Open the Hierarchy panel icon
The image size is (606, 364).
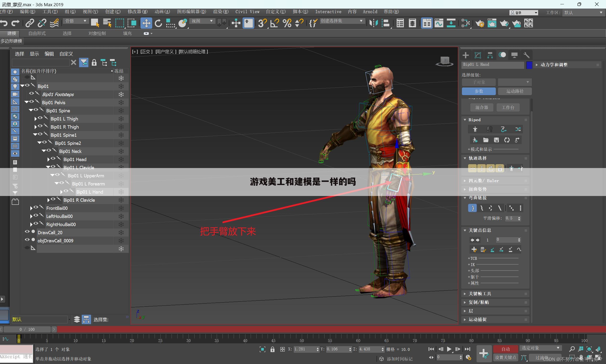point(490,55)
